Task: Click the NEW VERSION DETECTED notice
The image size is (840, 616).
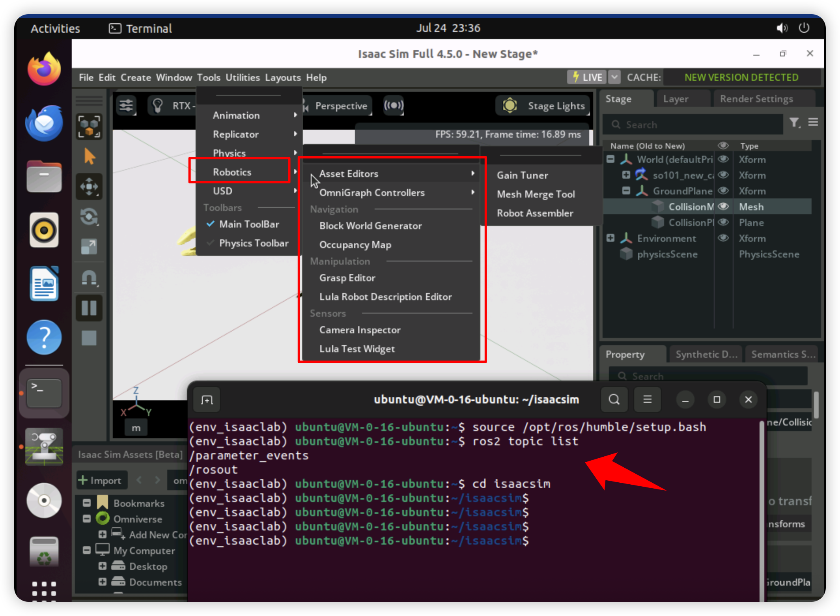Action: [x=741, y=77]
